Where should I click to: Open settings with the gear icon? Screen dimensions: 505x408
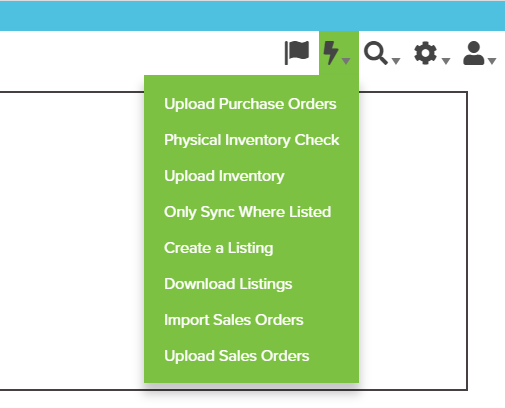pyautogui.click(x=425, y=53)
